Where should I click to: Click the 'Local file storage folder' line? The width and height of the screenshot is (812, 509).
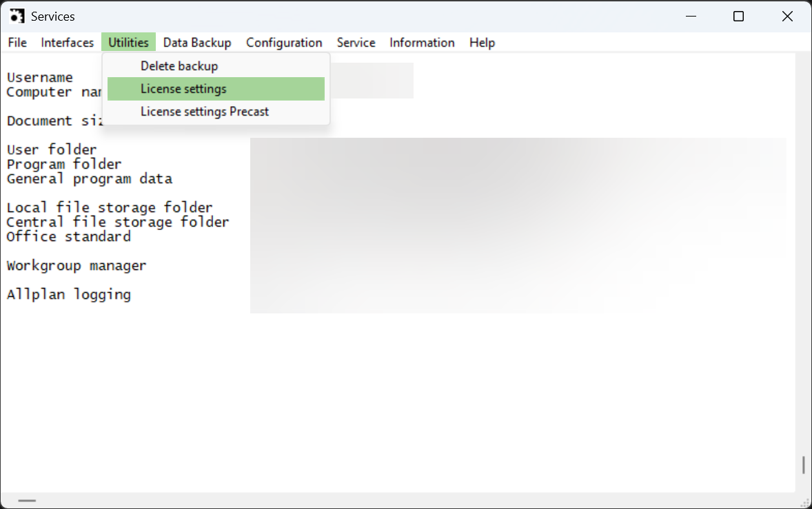(x=110, y=207)
